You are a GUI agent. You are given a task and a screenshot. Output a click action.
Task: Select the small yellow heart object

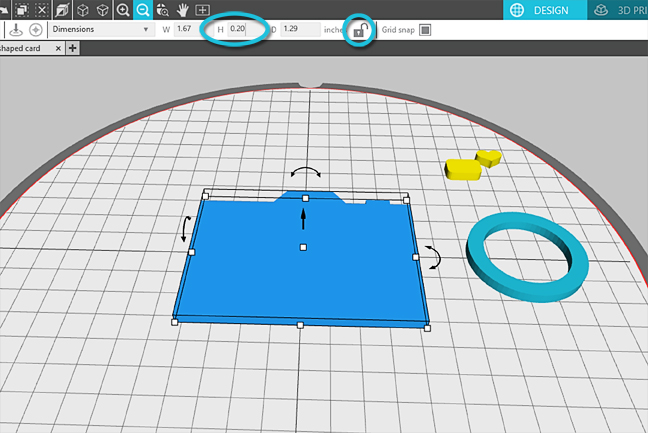(489, 158)
